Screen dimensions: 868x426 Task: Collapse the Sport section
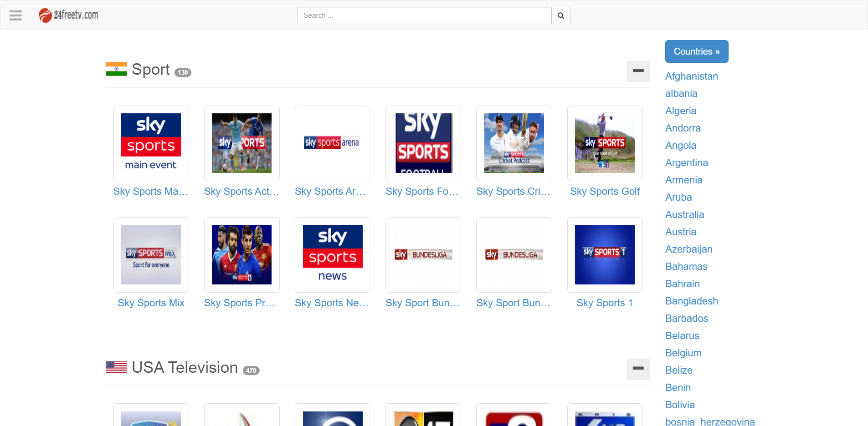pos(637,71)
